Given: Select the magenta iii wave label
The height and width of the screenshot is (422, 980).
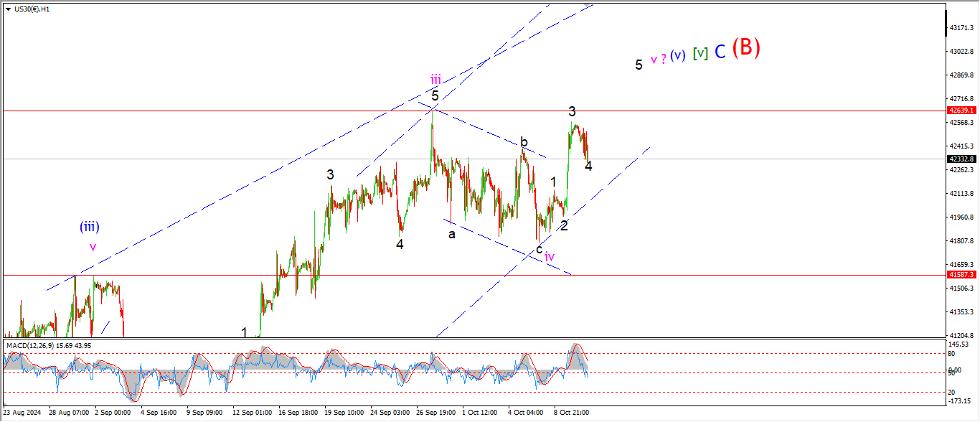Looking at the screenshot, I should (435, 79).
